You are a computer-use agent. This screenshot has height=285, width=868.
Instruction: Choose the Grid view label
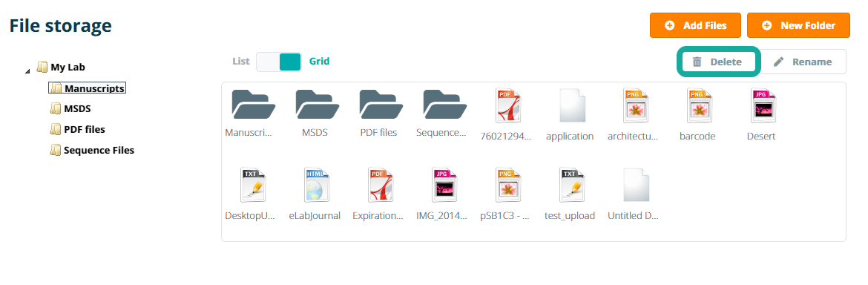coord(320,62)
